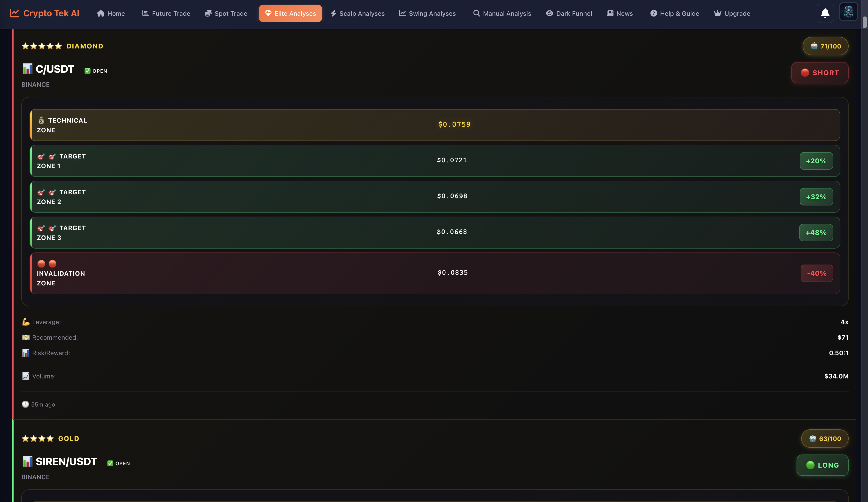Click the notification bell icon

tap(825, 13)
